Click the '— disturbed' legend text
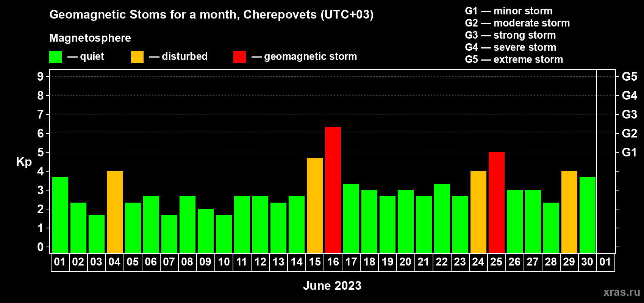The width and height of the screenshot is (644, 303). [x=178, y=56]
